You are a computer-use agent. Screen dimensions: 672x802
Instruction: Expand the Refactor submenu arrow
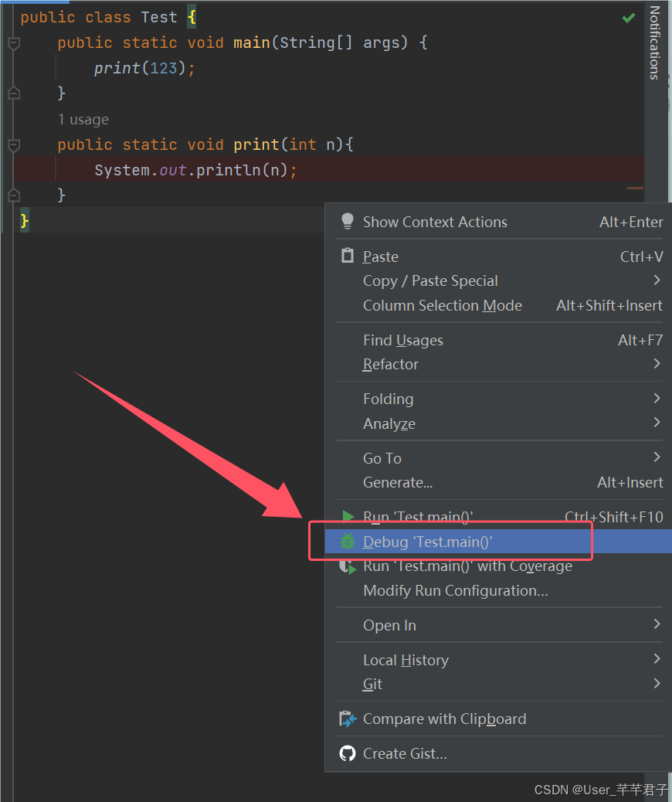pos(657,364)
